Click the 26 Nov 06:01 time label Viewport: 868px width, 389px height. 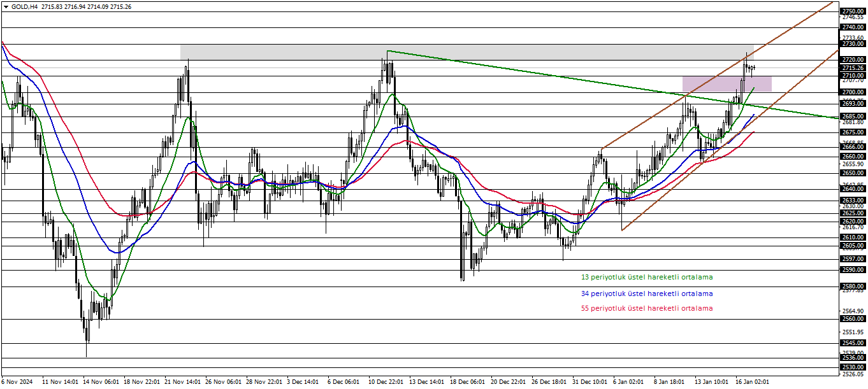[224, 383]
